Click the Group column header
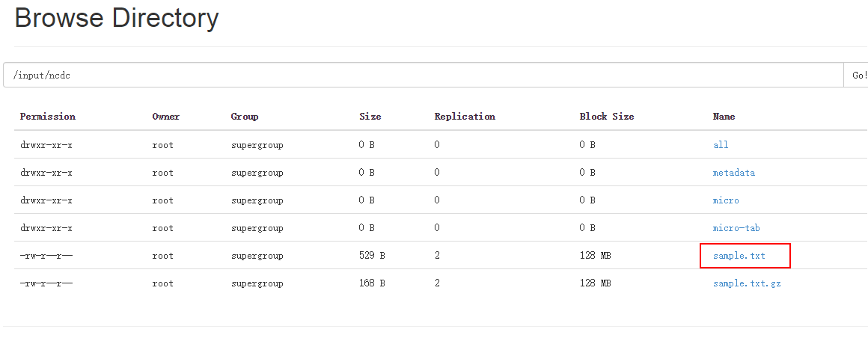The image size is (868, 338). [x=245, y=117]
